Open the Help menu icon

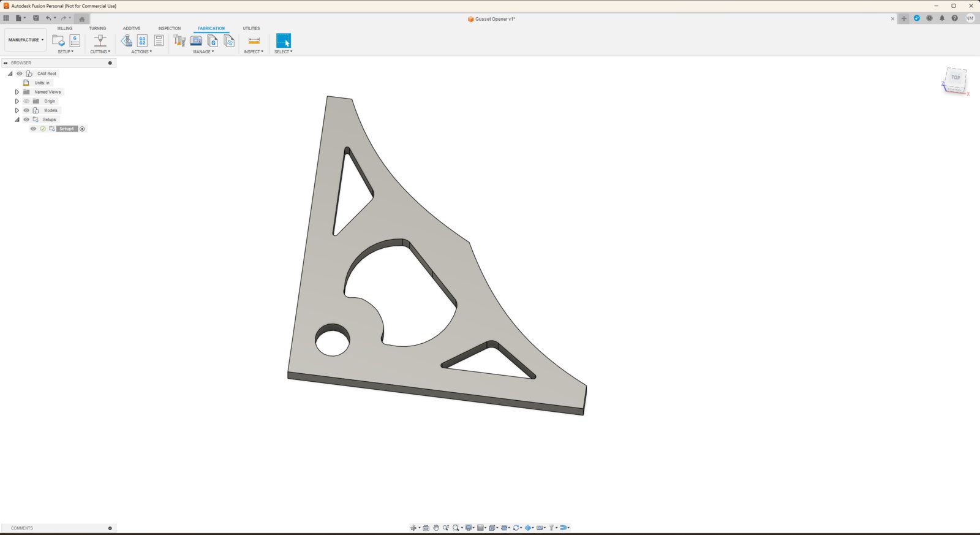pos(954,18)
